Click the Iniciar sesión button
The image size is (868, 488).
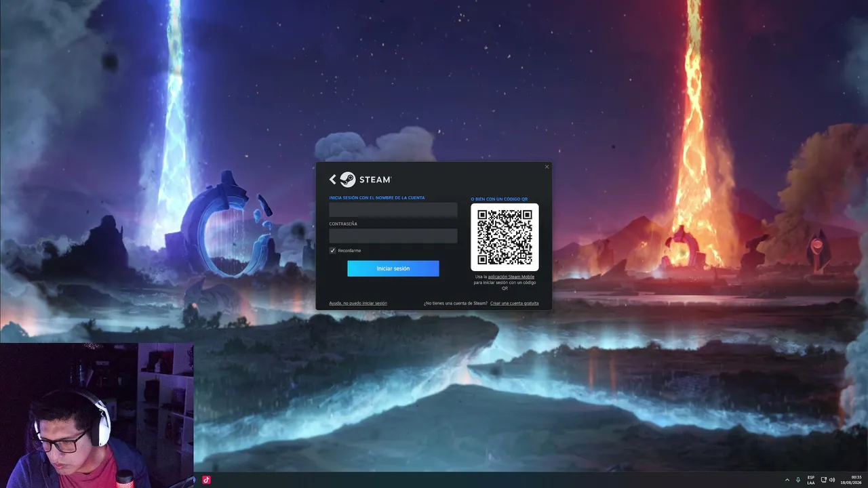tap(393, 268)
